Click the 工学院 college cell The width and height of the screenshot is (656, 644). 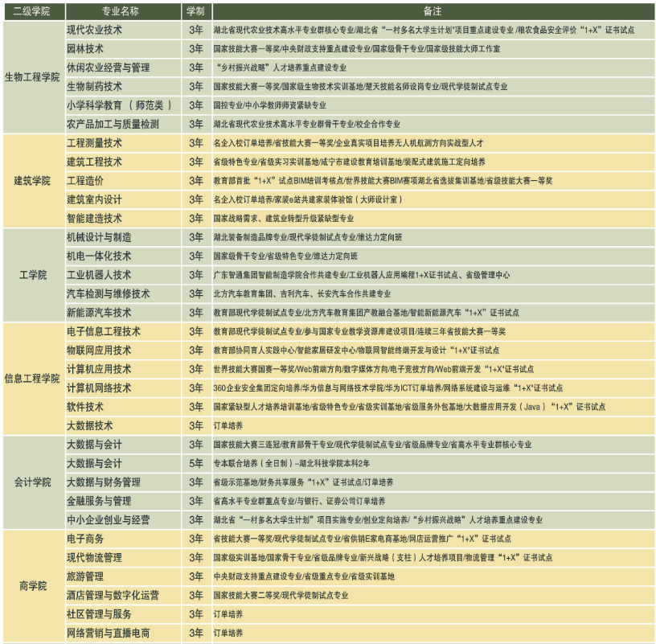[33, 274]
